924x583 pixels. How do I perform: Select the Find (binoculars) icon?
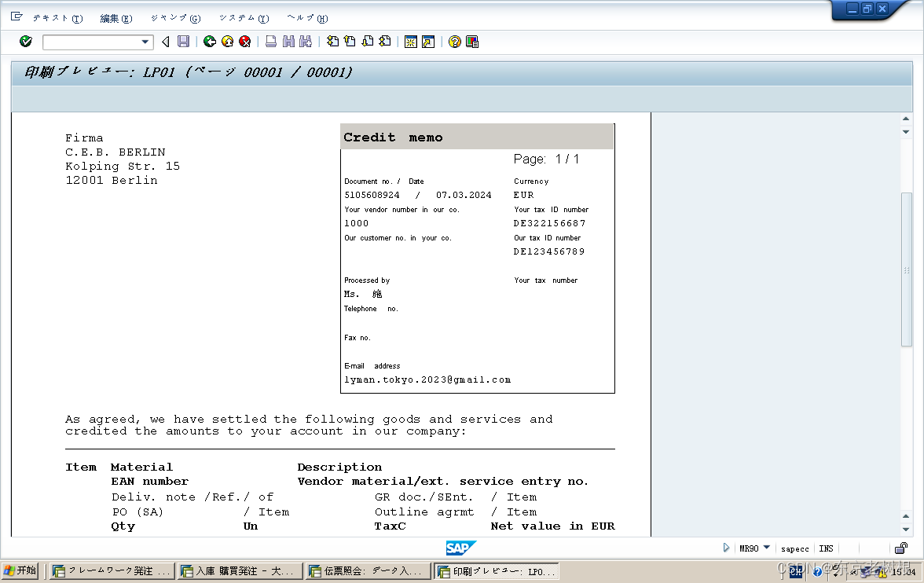tap(288, 42)
